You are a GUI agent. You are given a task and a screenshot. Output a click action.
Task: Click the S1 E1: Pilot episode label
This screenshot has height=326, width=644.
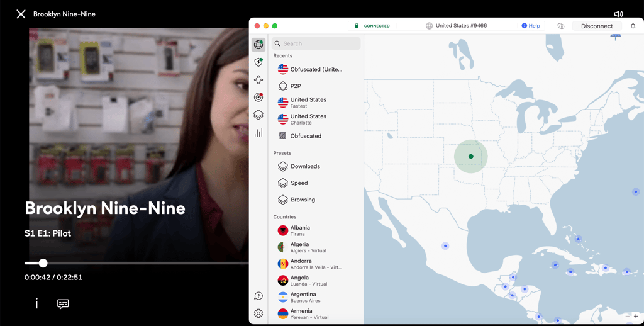[x=48, y=233]
